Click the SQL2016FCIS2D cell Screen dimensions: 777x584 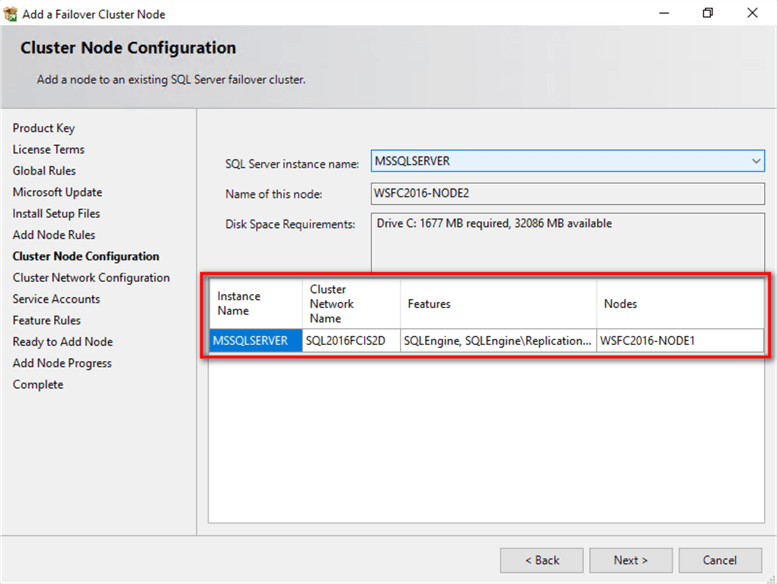click(x=351, y=341)
